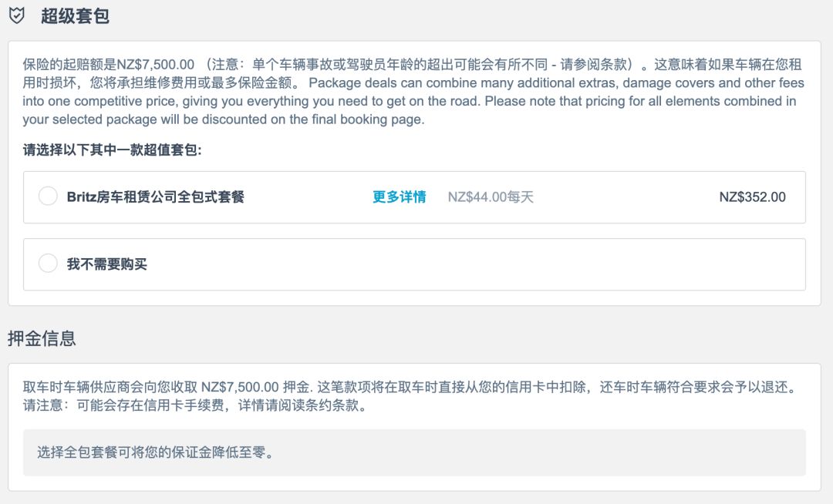Click the 我不需要购买 label text

point(106,264)
